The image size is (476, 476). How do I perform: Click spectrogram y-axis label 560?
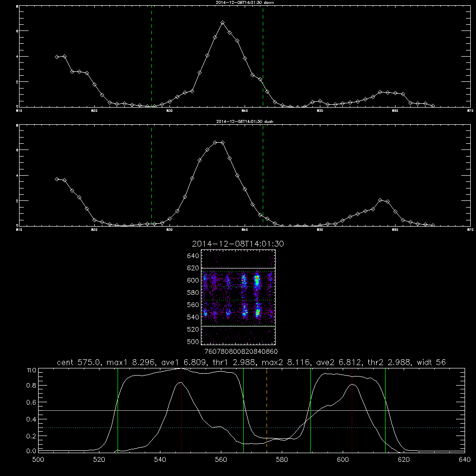(x=193, y=305)
